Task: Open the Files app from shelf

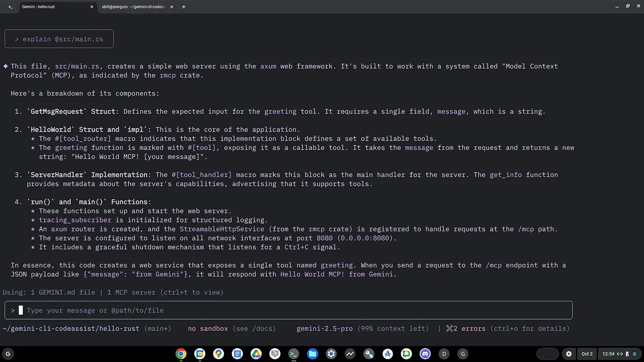Action: tap(312, 354)
